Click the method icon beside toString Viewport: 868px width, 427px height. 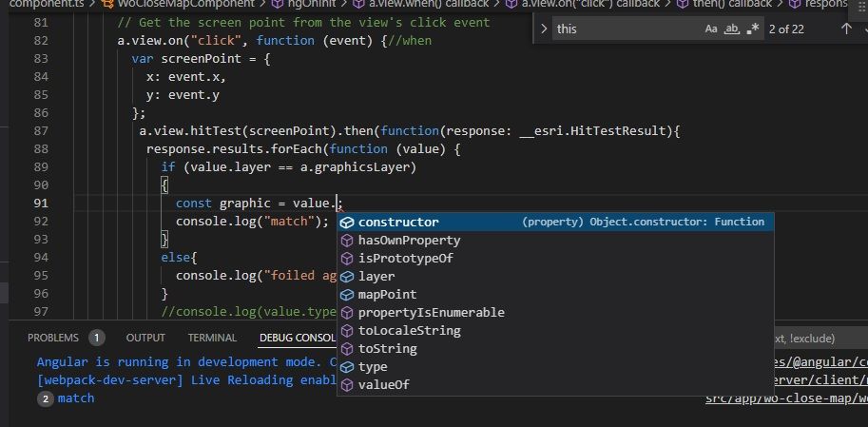pyautogui.click(x=347, y=349)
